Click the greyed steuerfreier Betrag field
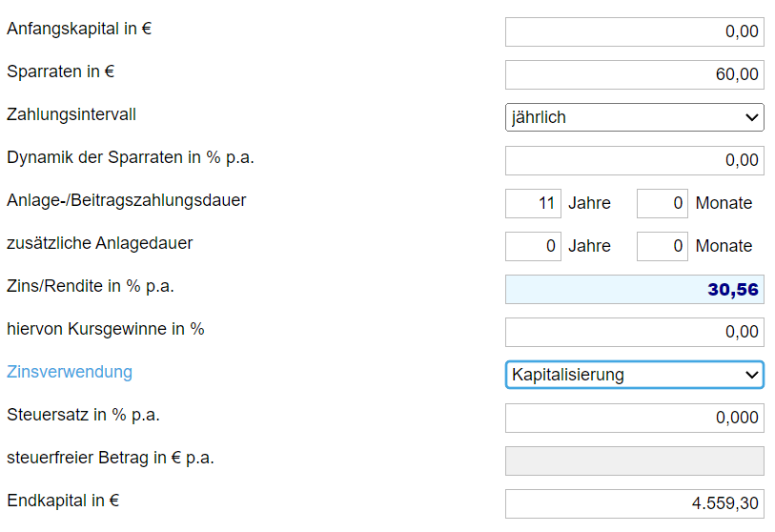775x532 pixels. [x=634, y=460]
